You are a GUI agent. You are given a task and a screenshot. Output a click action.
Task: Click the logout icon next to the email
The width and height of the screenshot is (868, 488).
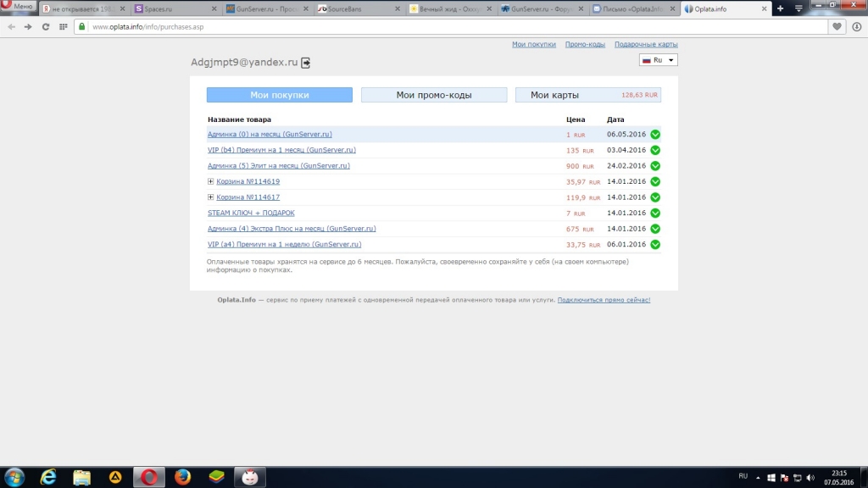(x=306, y=63)
